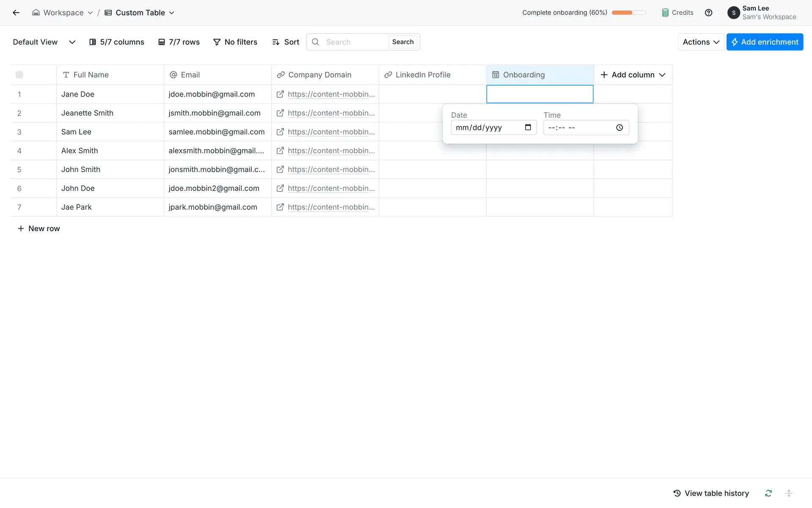Screen dimensions: 812x508
Task: Click the refresh table icon
Action: pos(768,493)
